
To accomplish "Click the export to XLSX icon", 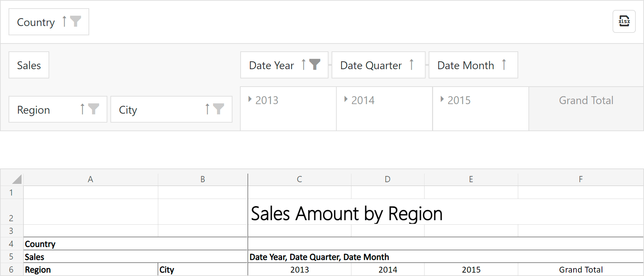I will click(624, 22).
